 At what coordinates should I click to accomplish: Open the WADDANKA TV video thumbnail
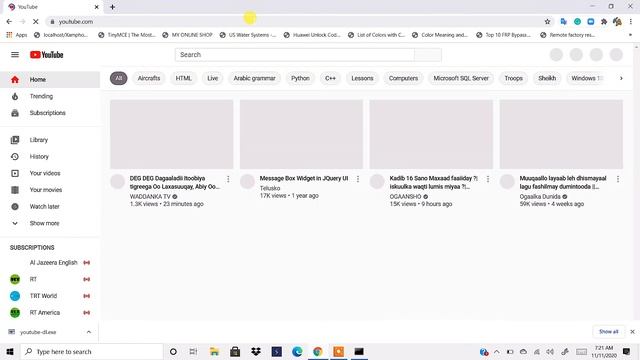[171, 134]
